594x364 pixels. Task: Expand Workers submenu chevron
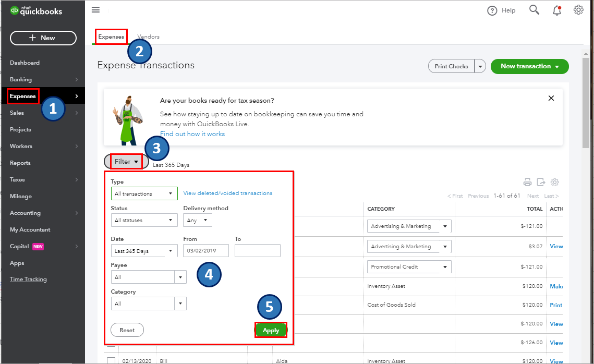pos(77,146)
